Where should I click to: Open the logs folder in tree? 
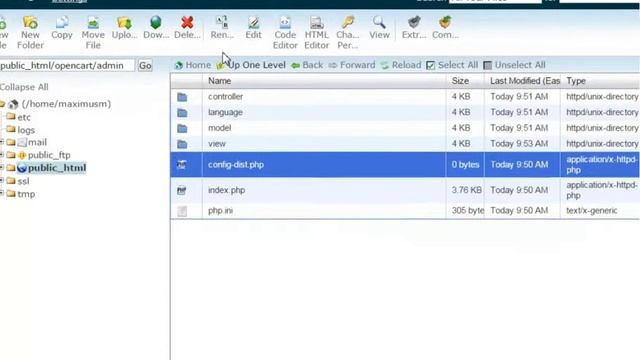26,130
